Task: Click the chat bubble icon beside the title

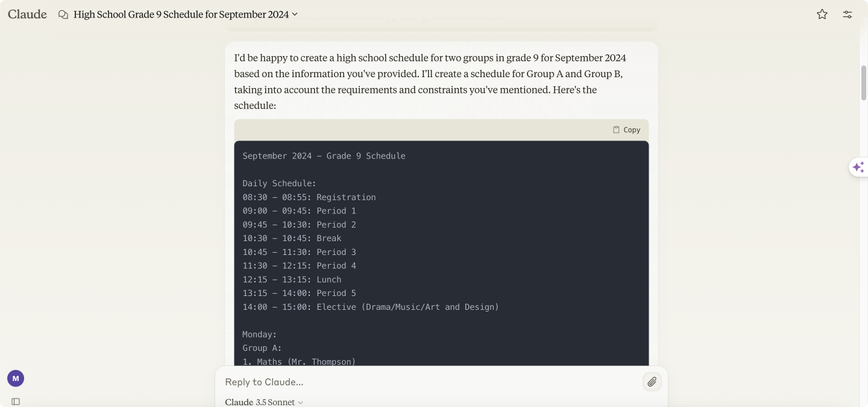Action: (x=63, y=14)
